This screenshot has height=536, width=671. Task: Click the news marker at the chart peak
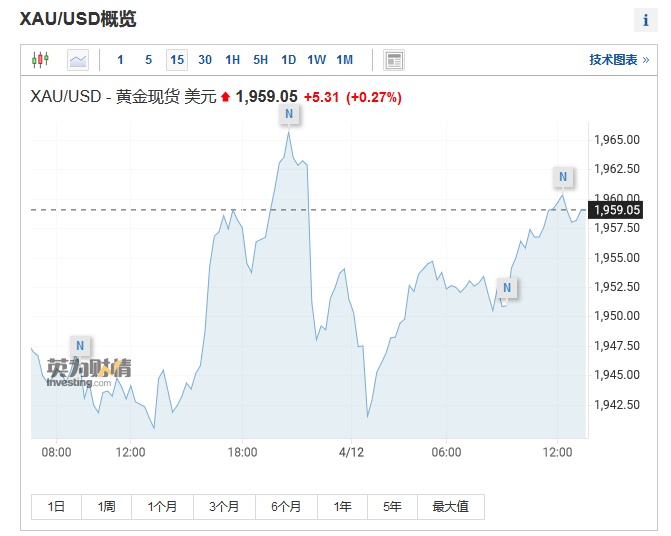(289, 114)
